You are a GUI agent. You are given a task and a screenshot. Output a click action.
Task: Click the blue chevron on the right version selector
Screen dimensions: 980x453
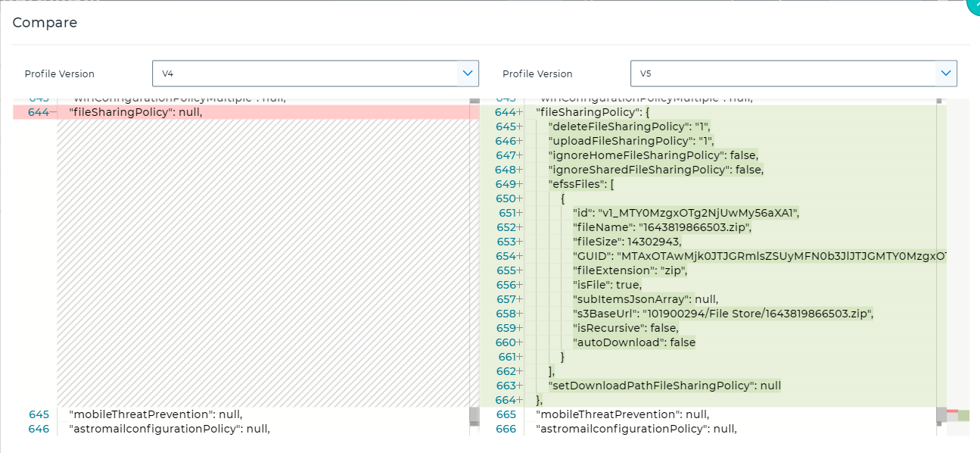[945, 73]
